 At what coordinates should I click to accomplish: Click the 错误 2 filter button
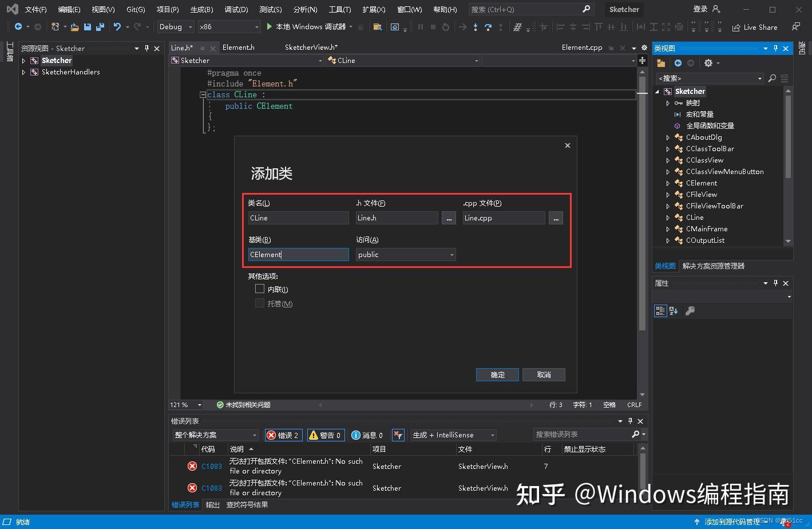[x=283, y=435]
